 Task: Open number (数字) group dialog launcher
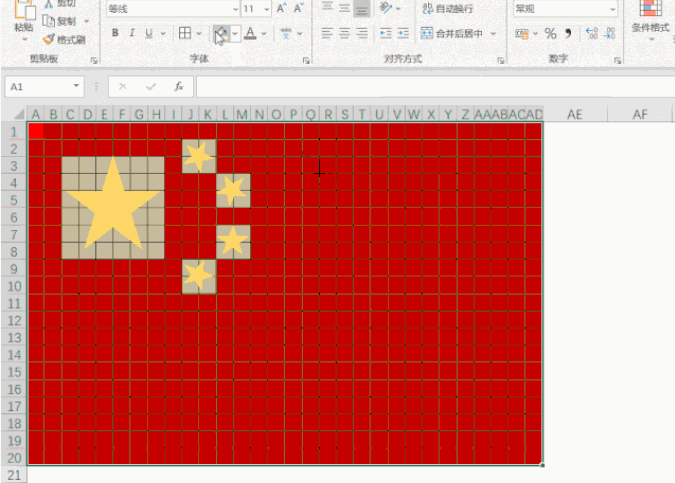click(617, 61)
